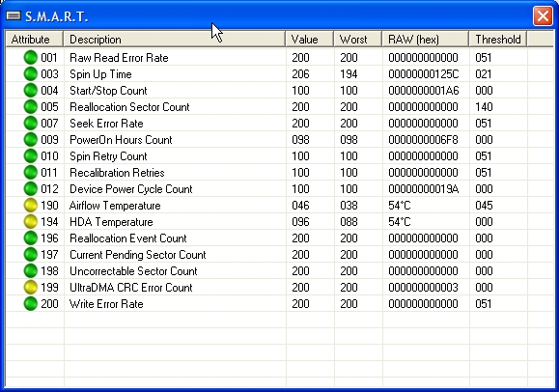
Task: Select the PowerOn Hours Count row
Action: 280,139
